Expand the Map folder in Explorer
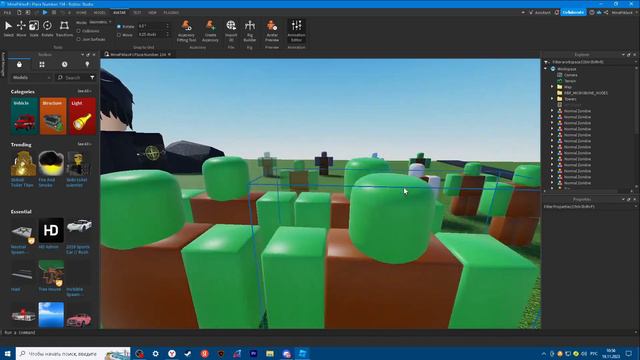 coord(552,87)
